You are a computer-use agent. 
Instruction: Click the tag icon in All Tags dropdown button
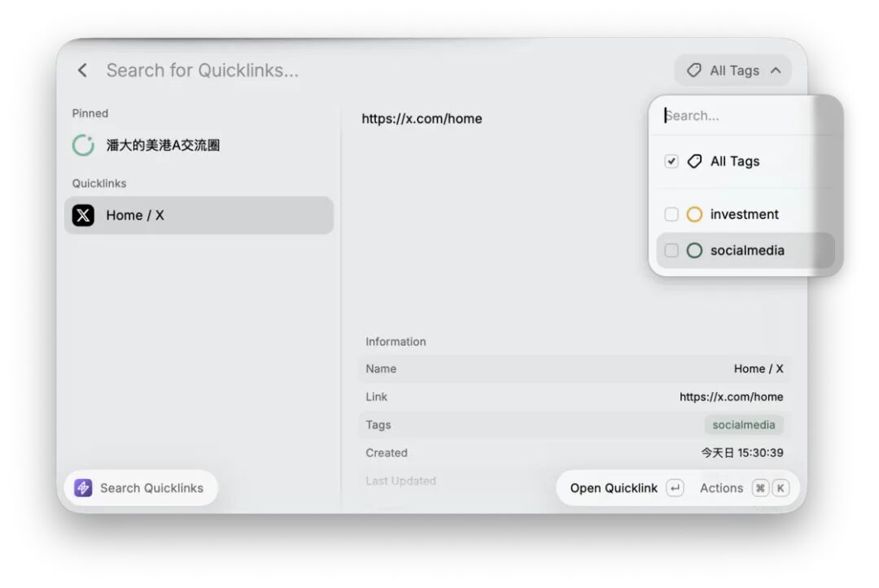tap(694, 71)
